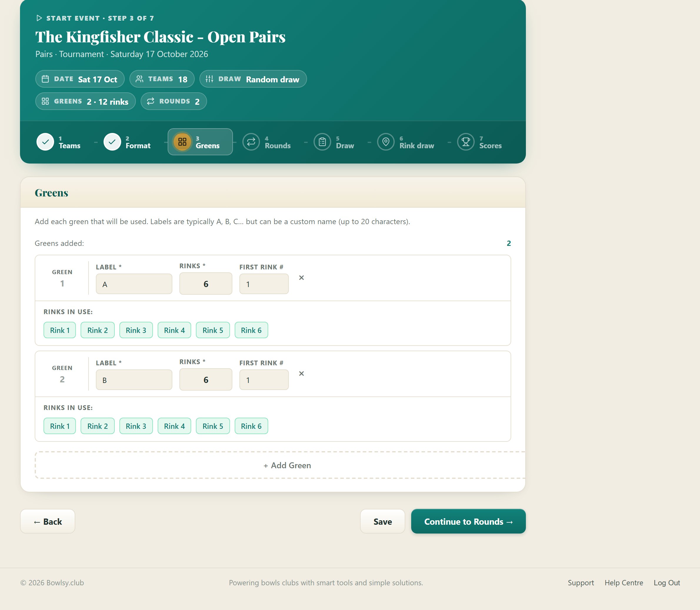
Task: Open the Help Centre link
Action: [624, 583]
